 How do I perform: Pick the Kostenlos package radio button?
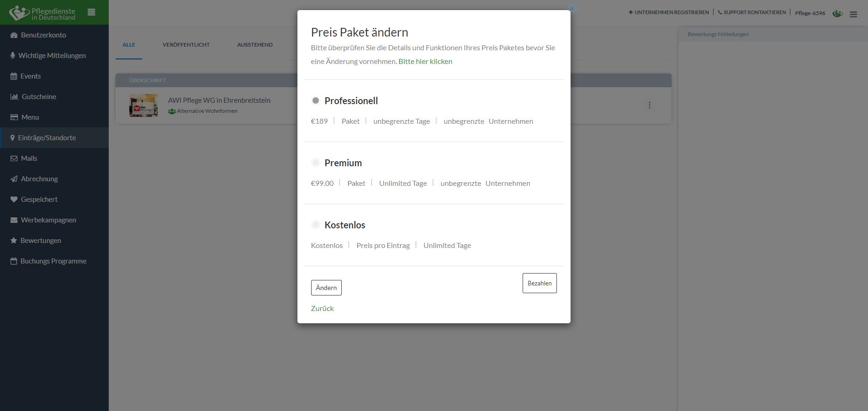315,225
